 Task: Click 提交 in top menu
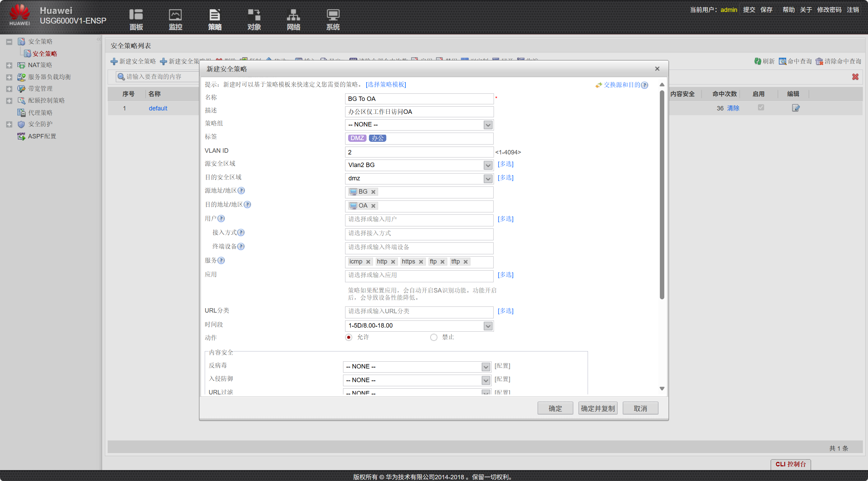(x=749, y=10)
